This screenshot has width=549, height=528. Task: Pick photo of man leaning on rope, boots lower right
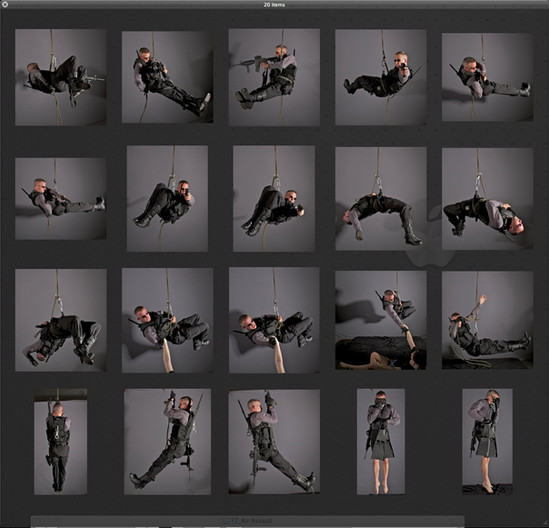(167, 77)
